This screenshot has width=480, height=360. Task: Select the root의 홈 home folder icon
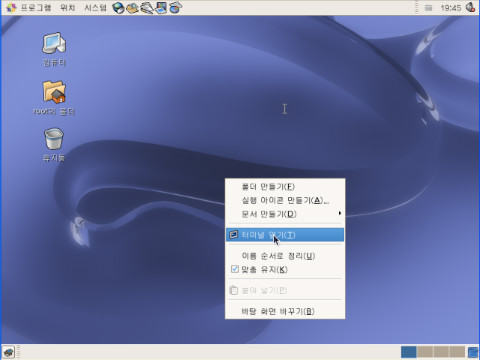click(x=54, y=98)
